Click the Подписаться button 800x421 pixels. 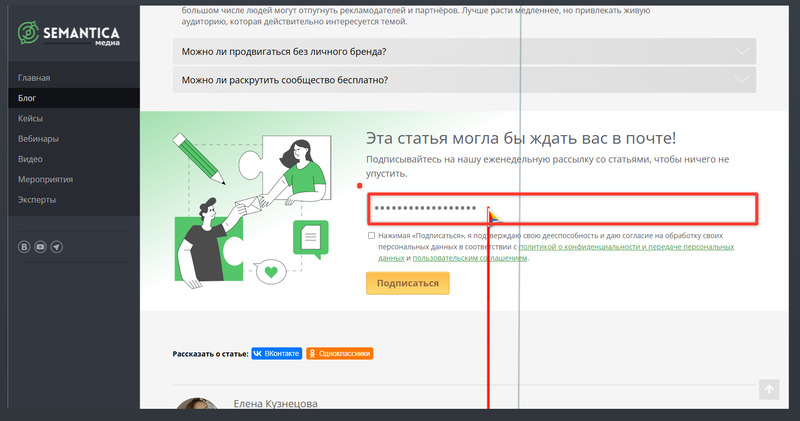click(x=408, y=283)
